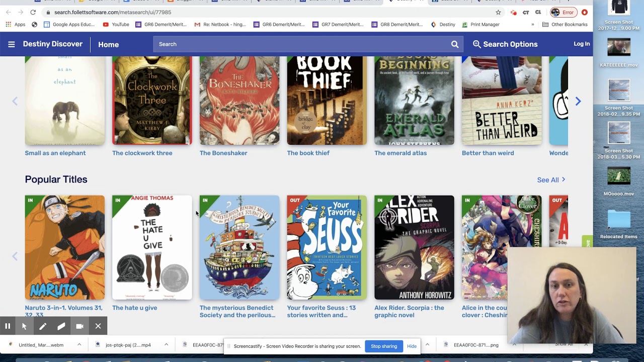This screenshot has width=644, height=362.
Task: Open Small as an elephant cover
Action: [x=65, y=101]
